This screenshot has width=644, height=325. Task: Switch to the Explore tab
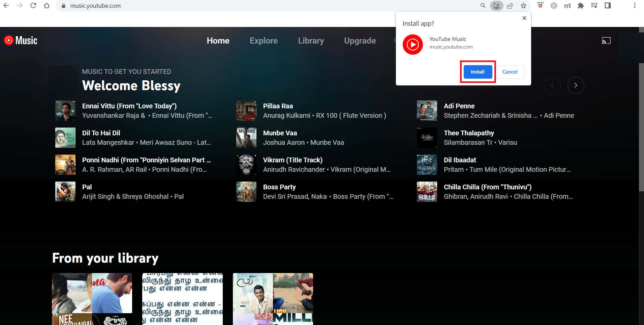pyautogui.click(x=264, y=41)
